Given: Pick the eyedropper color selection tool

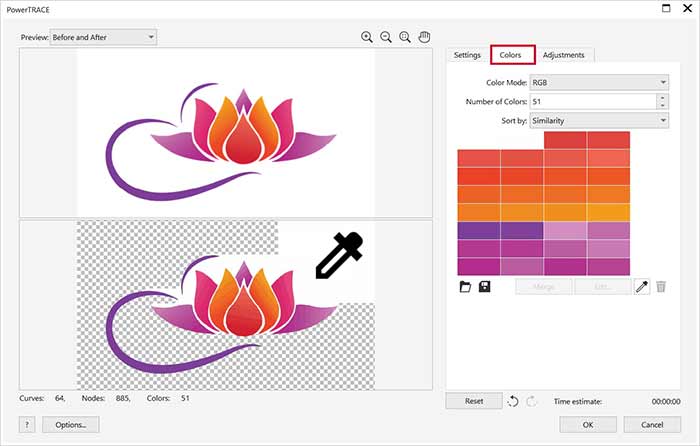Looking at the screenshot, I should (x=642, y=287).
